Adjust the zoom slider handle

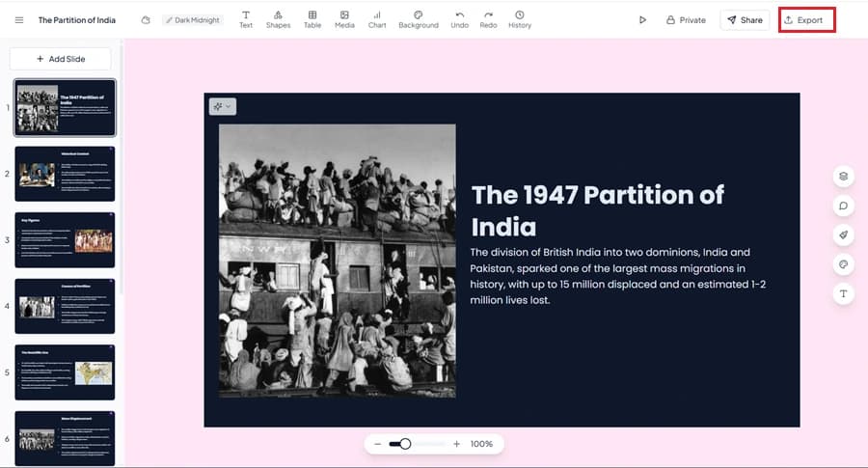click(x=405, y=444)
